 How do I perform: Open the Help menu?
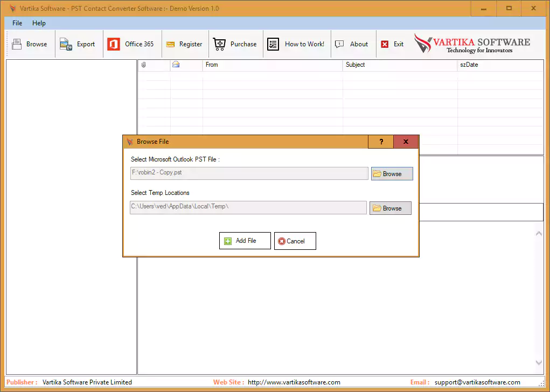point(39,23)
